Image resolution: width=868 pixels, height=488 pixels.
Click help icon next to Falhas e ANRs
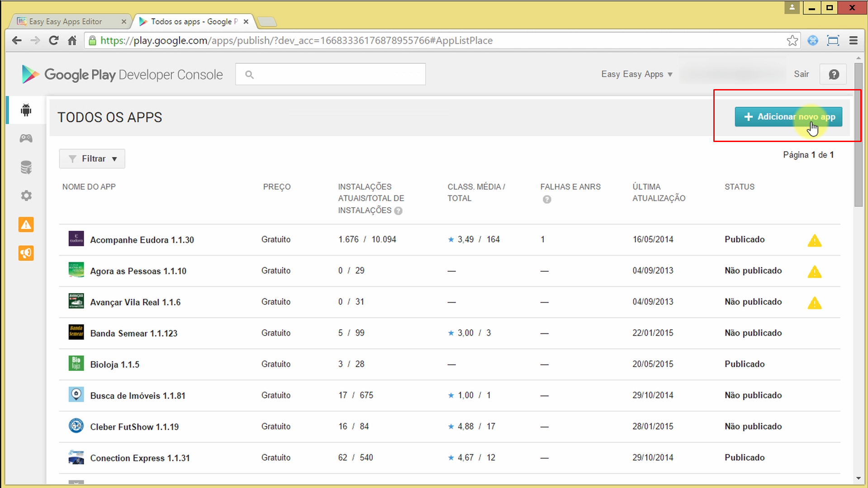point(547,199)
